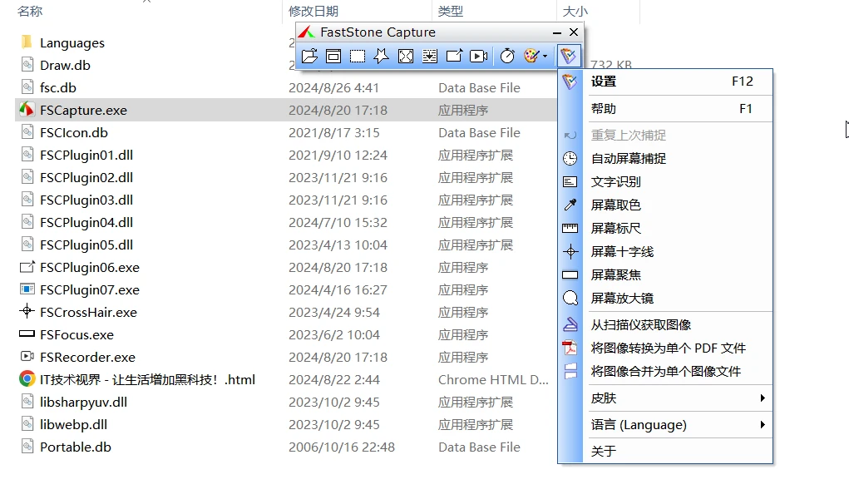Click the 屏幕标尺 ruler icon
The width and height of the screenshot is (849, 504).
570,229
